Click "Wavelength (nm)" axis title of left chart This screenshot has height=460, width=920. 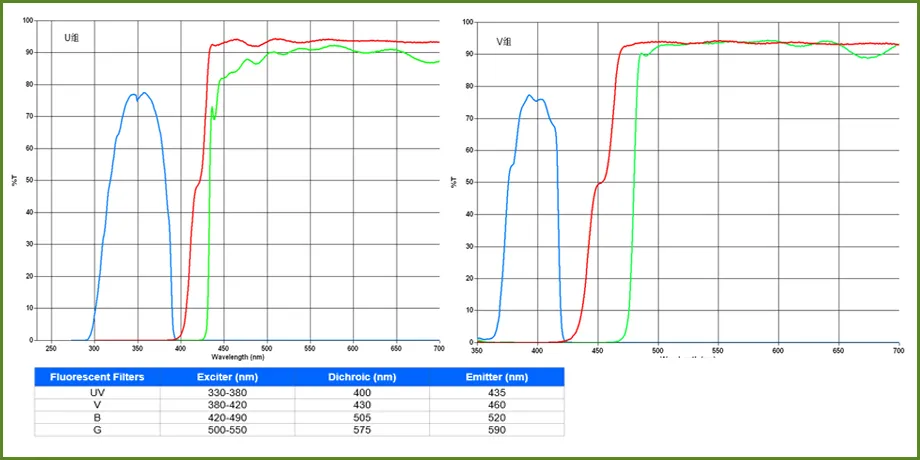pos(238,356)
